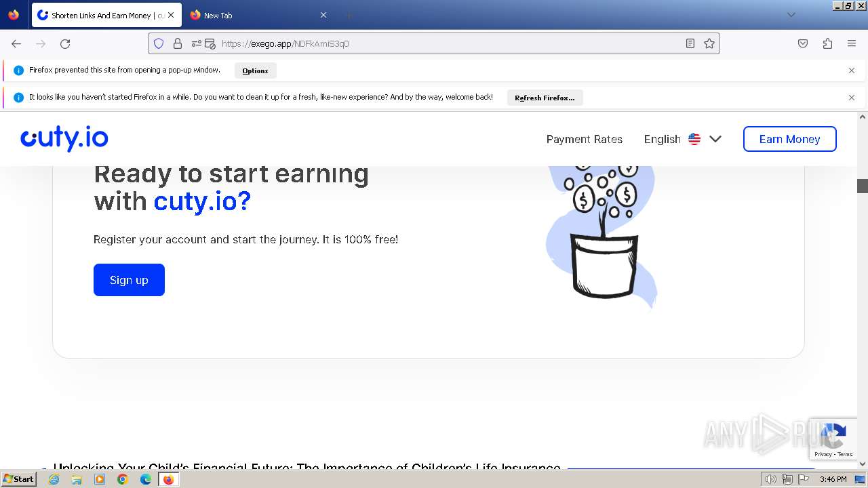Screen dimensions: 868x488
Task: Click the Show desktop button in taskbar corner
Action: click(860, 479)
